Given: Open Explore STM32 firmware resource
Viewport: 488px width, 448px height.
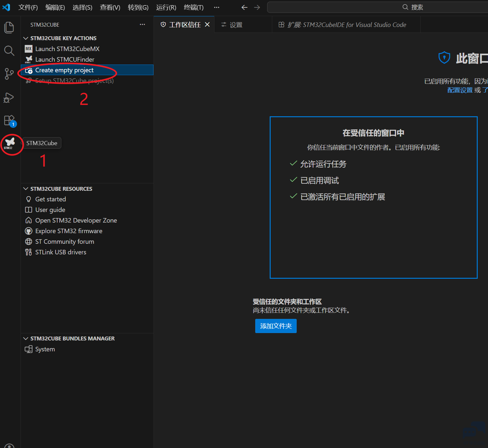Looking at the screenshot, I should point(87,231).
